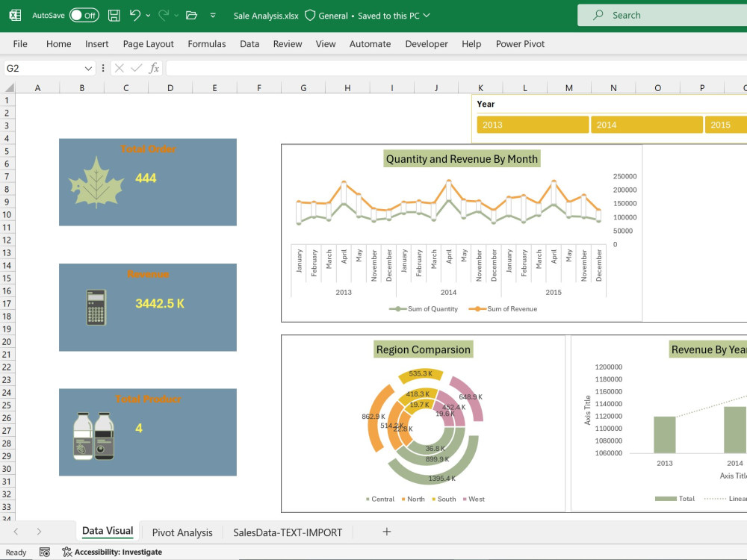Open the Power Pivot tab

pyautogui.click(x=520, y=44)
